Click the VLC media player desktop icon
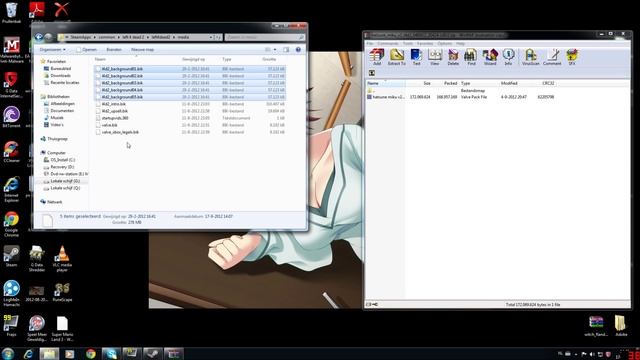Viewport: 640px width, 360px height. point(62,258)
